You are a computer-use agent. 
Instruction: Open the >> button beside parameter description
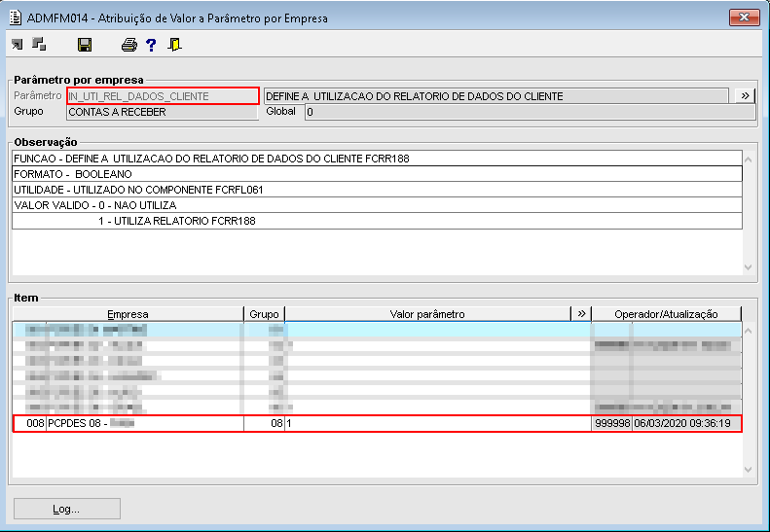click(745, 95)
